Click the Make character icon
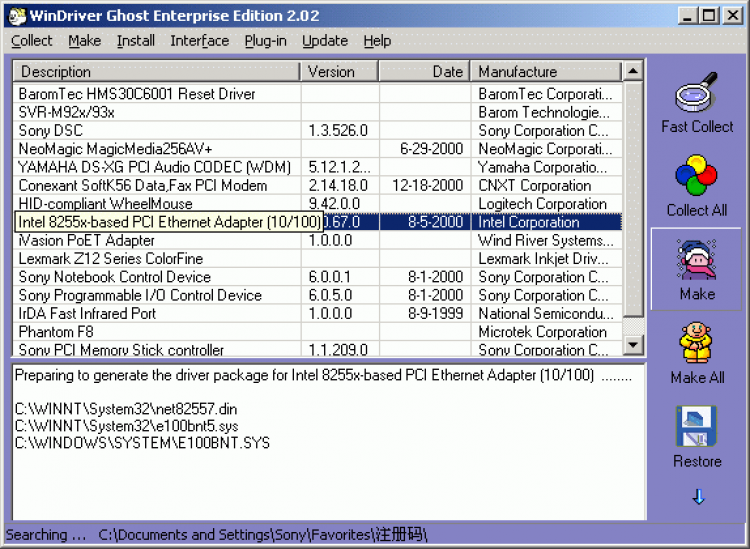 (x=696, y=259)
